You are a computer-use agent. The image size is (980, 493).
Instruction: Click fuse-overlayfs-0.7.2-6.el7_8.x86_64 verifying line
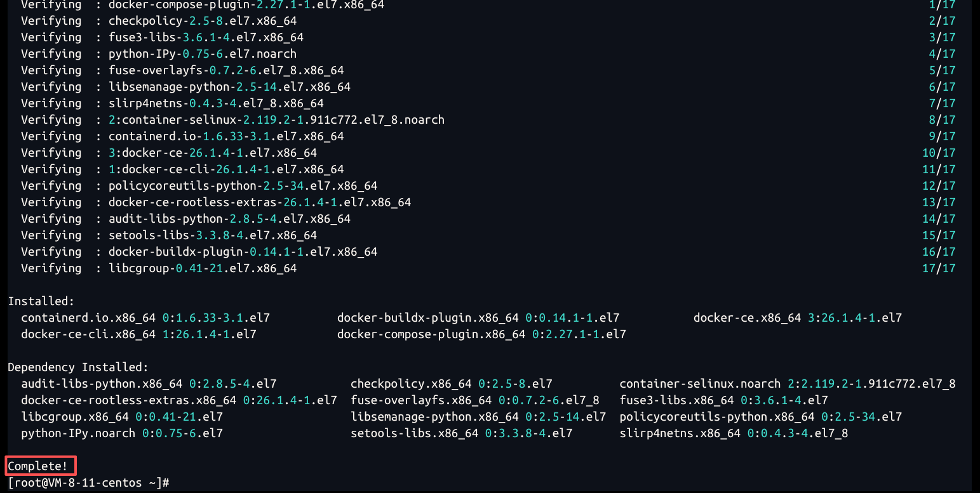[x=488, y=70]
